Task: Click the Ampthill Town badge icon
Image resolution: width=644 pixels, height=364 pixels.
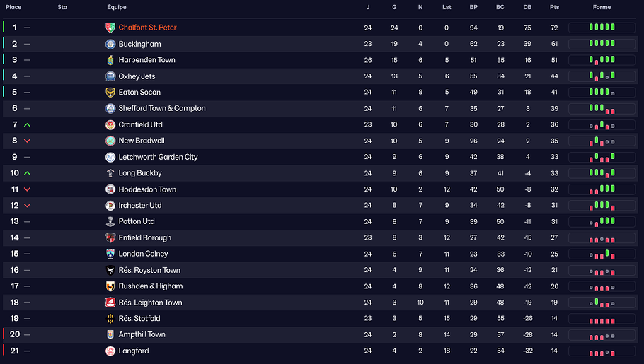Action: click(x=110, y=334)
